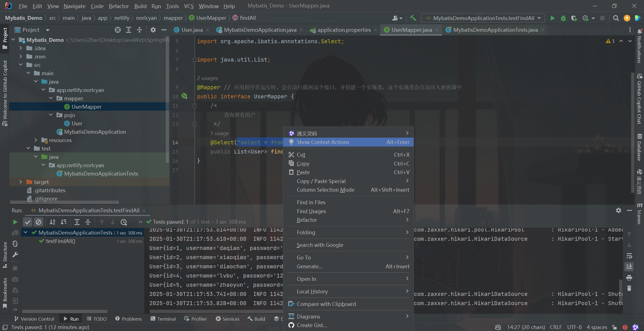644x331 pixels.
Task: Choose Show Context Actions menu entry
Action: (348, 142)
